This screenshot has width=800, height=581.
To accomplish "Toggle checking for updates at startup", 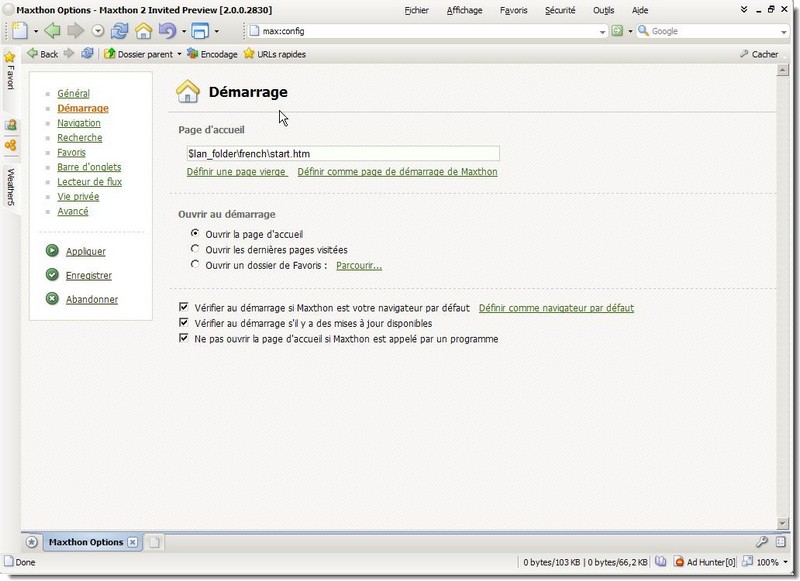I will pos(184,322).
